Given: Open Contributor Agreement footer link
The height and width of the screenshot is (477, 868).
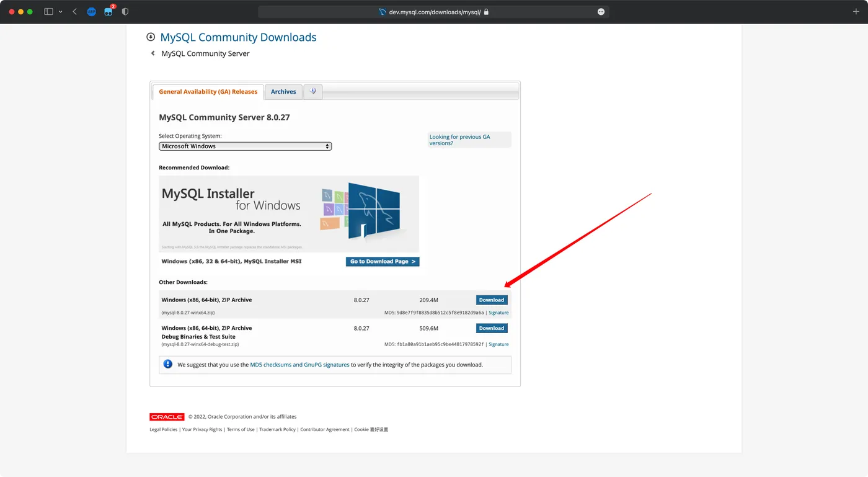Looking at the screenshot, I should (325, 429).
